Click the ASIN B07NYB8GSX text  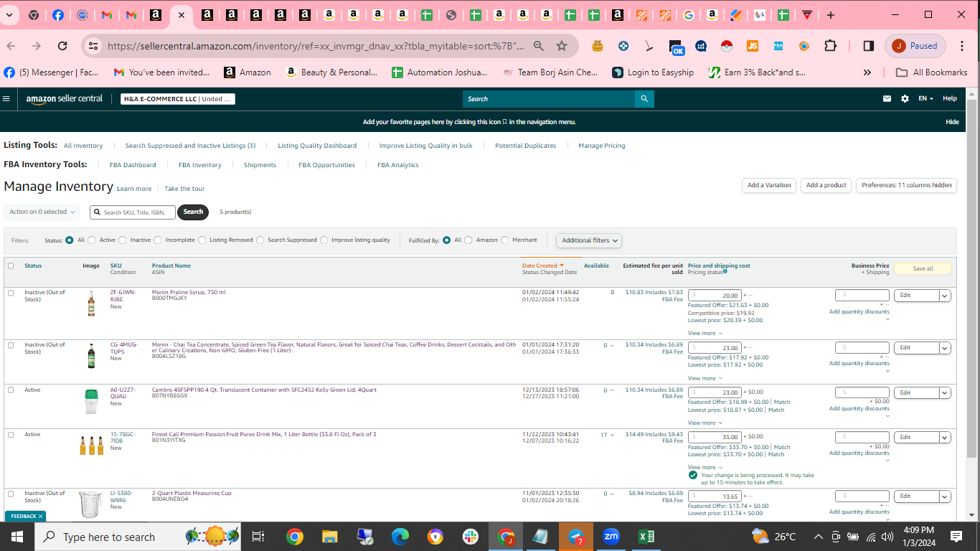pos(169,396)
